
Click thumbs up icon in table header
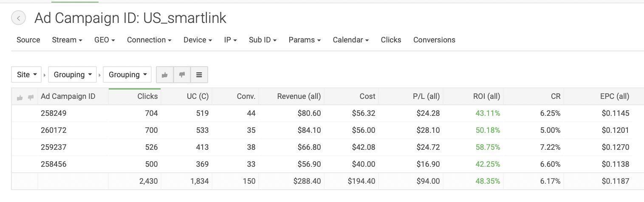pyautogui.click(x=20, y=97)
